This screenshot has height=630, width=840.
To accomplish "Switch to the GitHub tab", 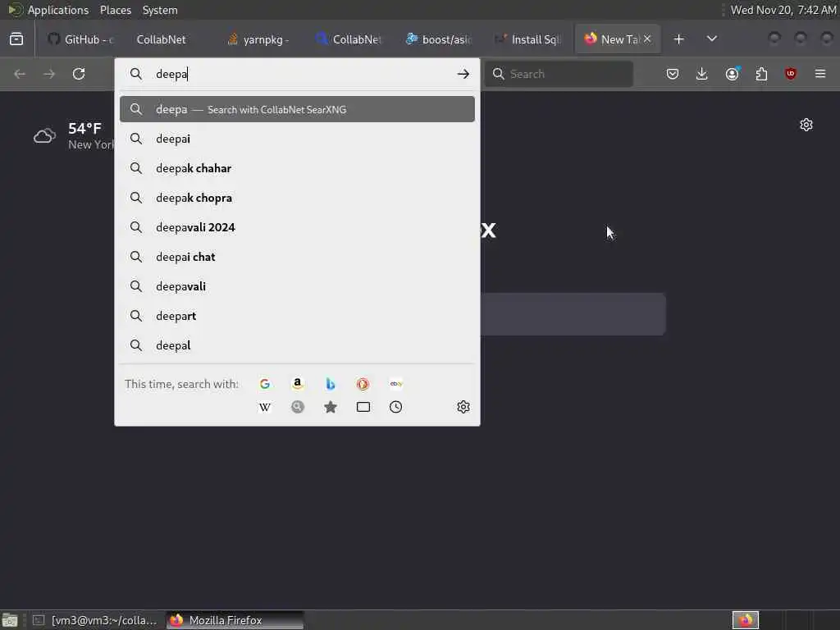I will pos(80,39).
